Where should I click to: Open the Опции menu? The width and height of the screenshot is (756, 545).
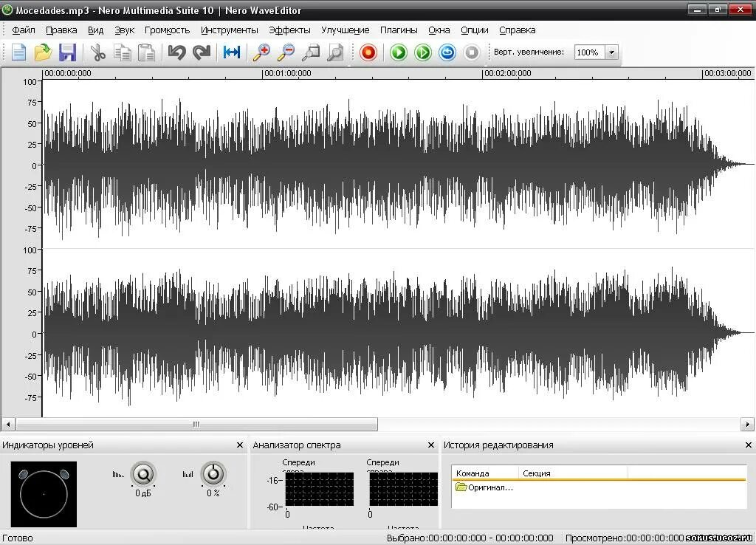point(475,30)
